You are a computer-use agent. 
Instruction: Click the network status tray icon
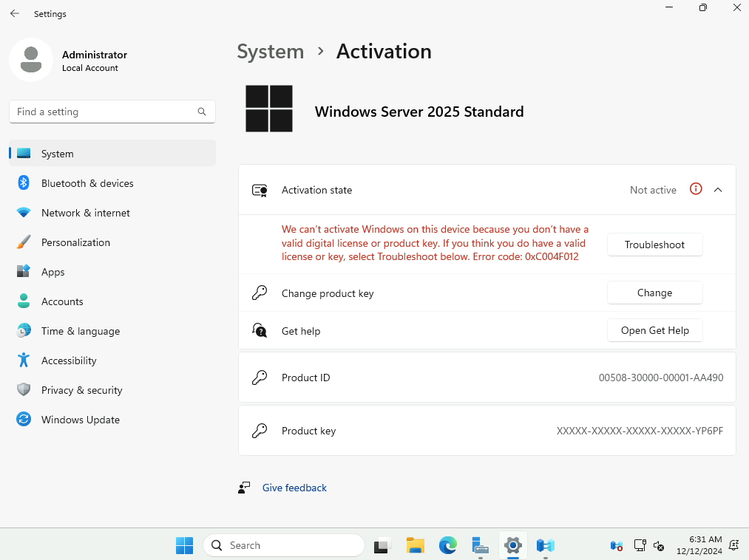[x=640, y=545]
